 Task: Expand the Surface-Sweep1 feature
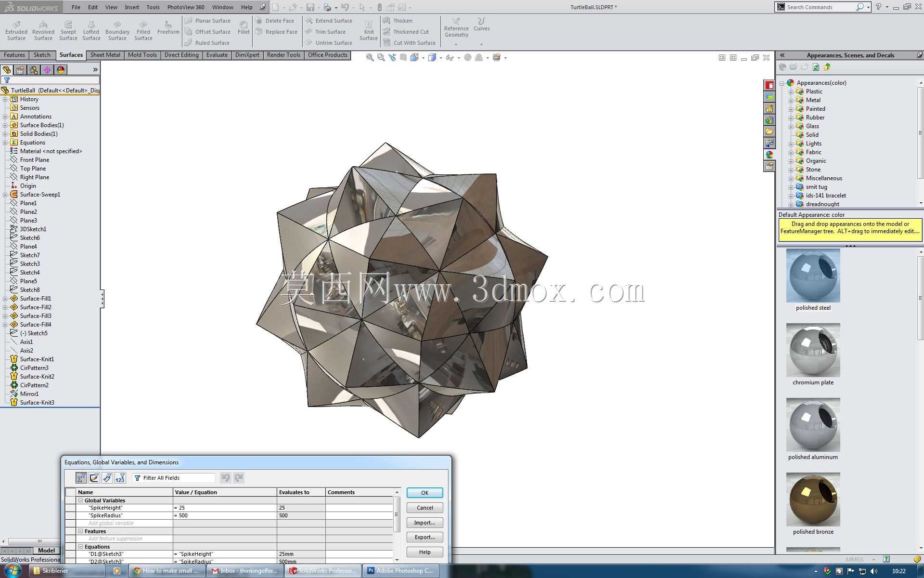click(5, 195)
